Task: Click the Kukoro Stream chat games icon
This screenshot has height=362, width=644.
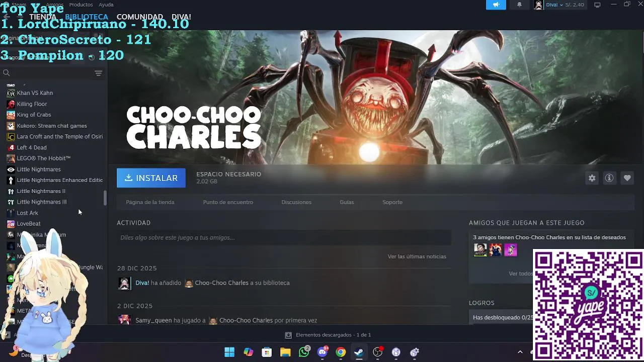Action: (x=11, y=126)
